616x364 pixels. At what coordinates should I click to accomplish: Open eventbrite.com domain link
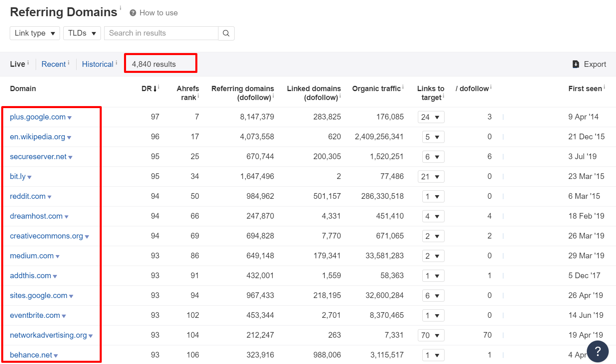click(35, 315)
